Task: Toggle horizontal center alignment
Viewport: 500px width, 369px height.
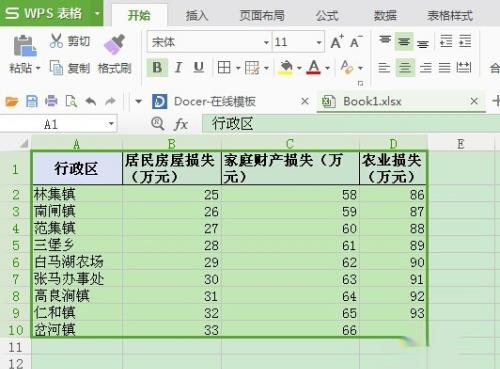Action: (x=405, y=68)
